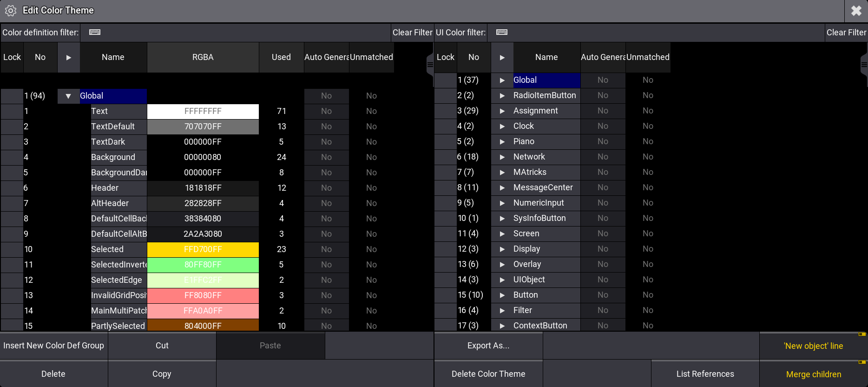This screenshot has height=387, width=868.
Task: Click the right table's column expand arrow header
Action: [502, 57]
